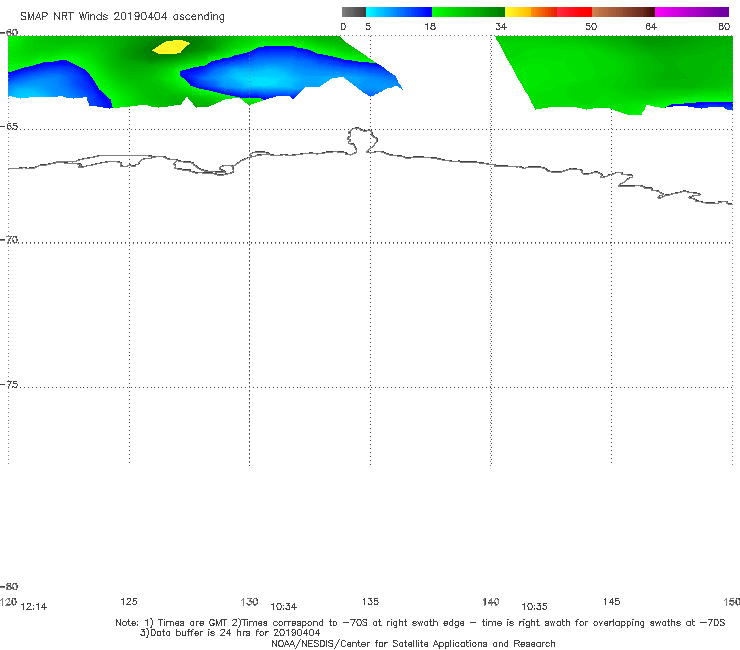Click the magenta-purple segment of the color bar
Image resolution: width=740 pixels, height=650 pixels.
(x=692, y=12)
